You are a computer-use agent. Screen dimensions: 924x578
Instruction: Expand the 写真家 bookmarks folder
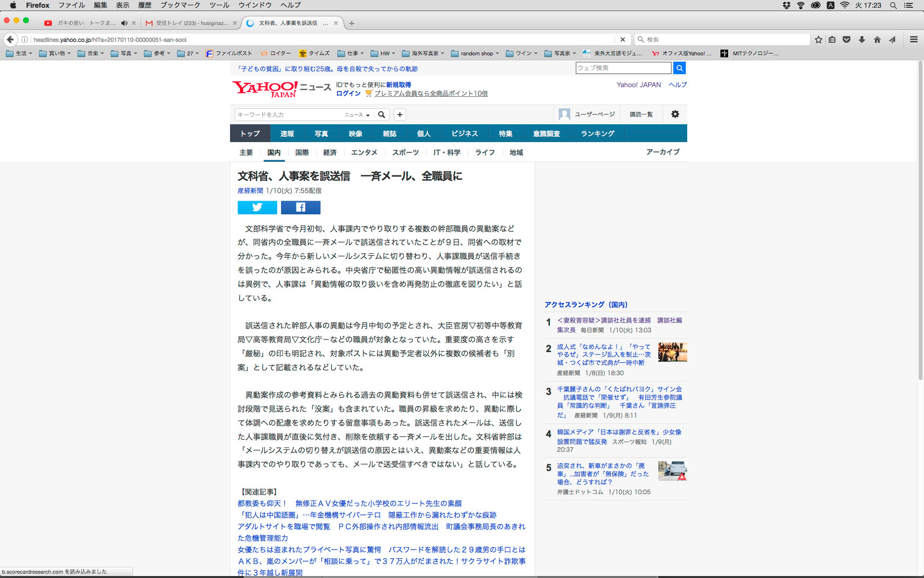click(561, 53)
